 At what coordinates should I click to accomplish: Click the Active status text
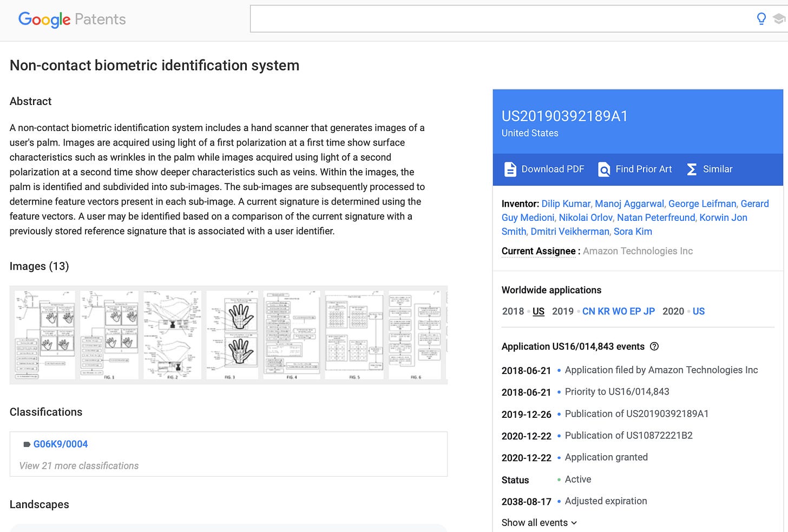pyautogui.click(x=578, y=480)
